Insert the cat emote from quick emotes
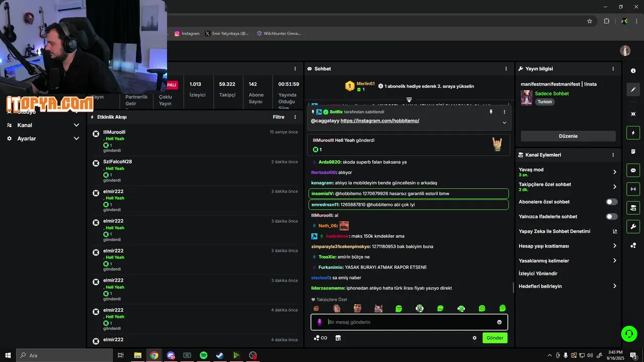644x362 pixels. coord(378,308)
